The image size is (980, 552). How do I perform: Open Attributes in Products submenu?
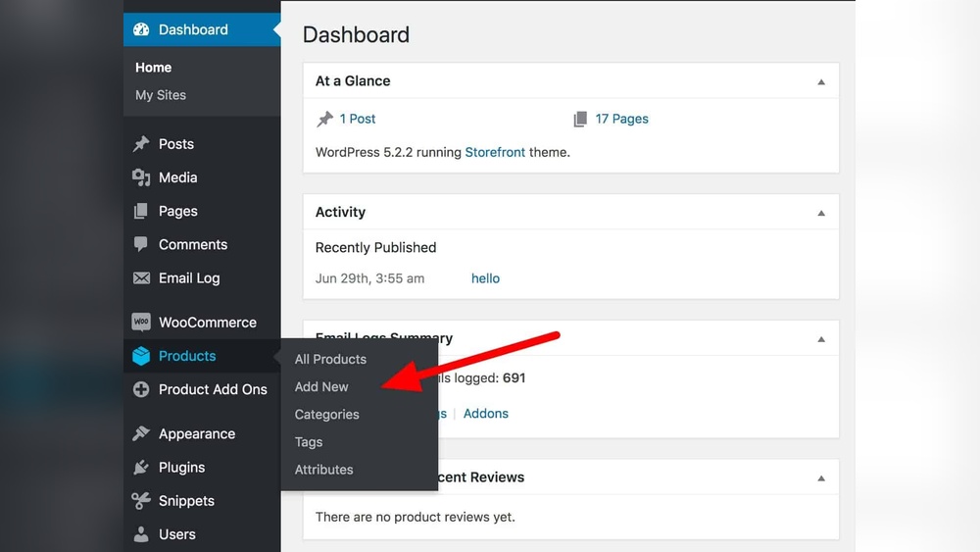(323, 470)
